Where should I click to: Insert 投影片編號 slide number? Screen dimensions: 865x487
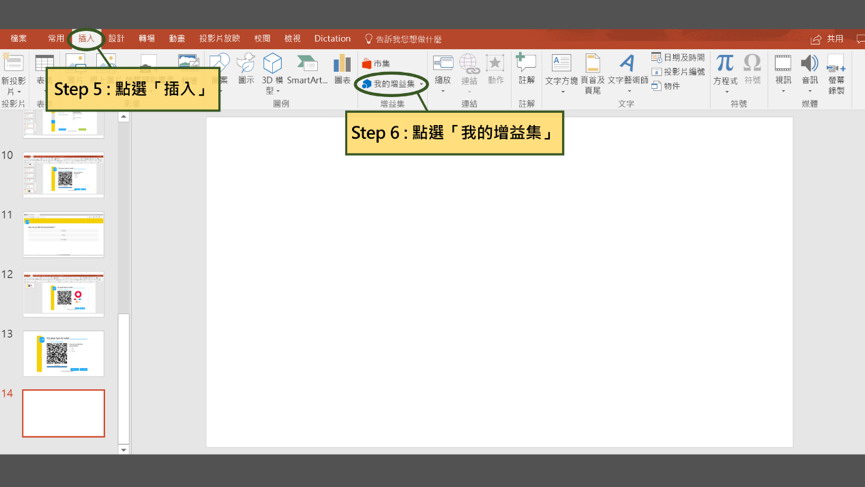click(x=678, y=72)
